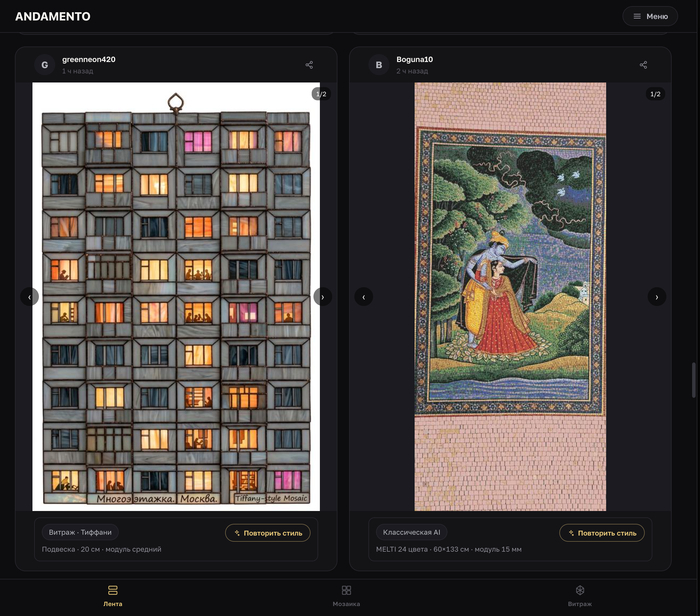Click Повторить стиль on Boguna10's post
The width and height of the screenshot is (700, 616).
[x=602, y=533]
